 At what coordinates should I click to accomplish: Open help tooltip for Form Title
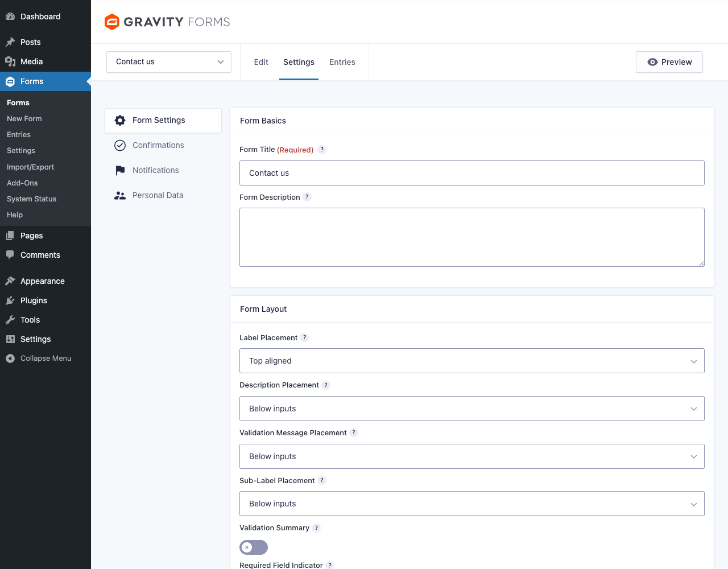coord(322,150)
